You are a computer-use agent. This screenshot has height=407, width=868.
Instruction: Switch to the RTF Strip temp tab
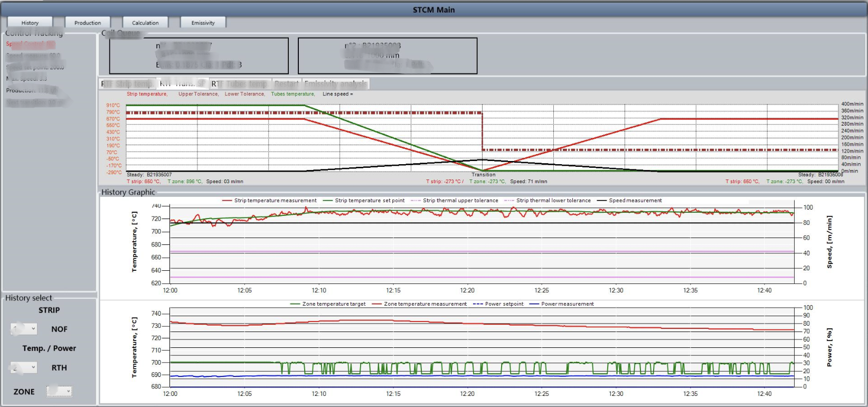pos(127,83)
